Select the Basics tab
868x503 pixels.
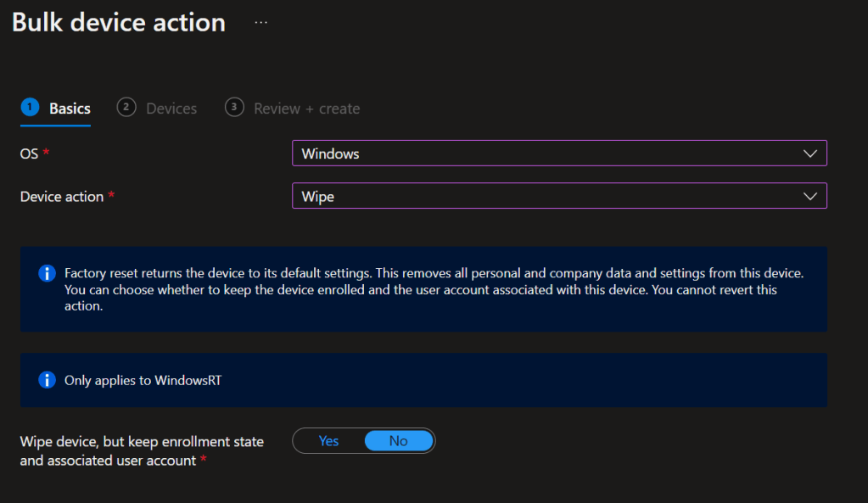click(x=69, y=108)
